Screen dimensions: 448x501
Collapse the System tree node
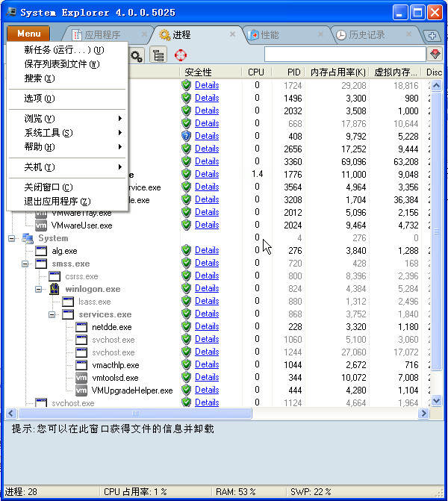pos(11,238)
